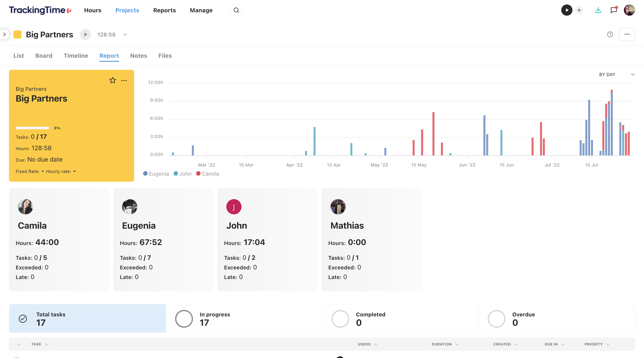Screen dimensions: 644x358
Task: Click the plus icon to add new entry
Action: (579, 10)
